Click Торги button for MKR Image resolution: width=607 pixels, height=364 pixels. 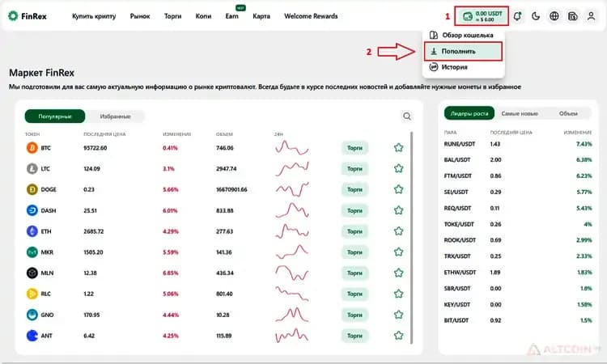click(x=354, y=252)
